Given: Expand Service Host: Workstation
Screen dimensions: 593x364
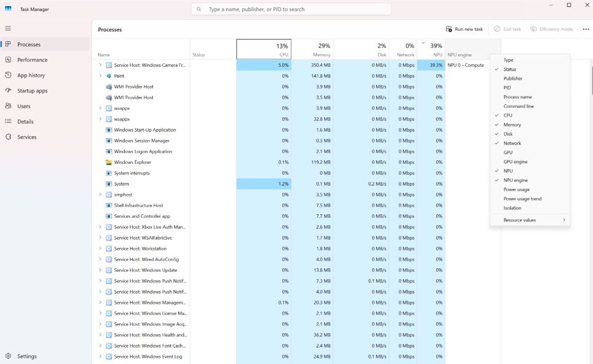Looking at the screenshot, I should click(100, 249).
